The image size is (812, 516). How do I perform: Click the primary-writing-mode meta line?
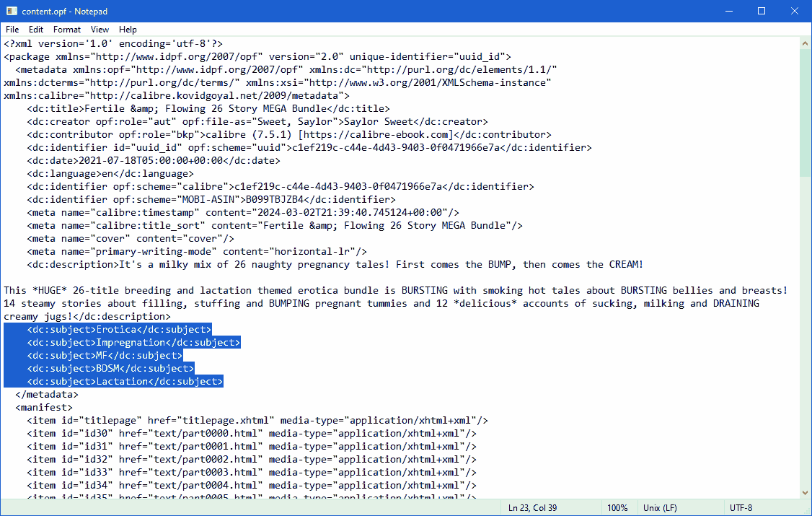tap(197, 251)
